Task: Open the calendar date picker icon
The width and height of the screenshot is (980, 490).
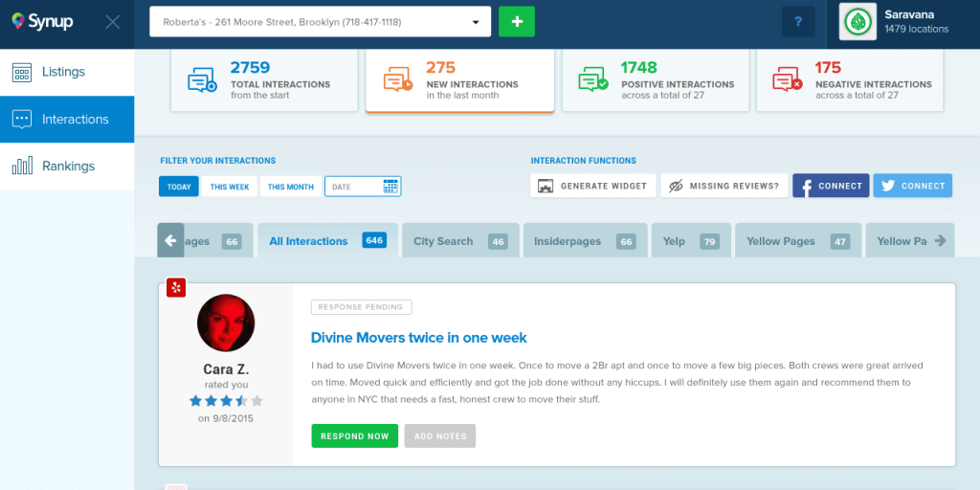Action: tap(390, 187)
